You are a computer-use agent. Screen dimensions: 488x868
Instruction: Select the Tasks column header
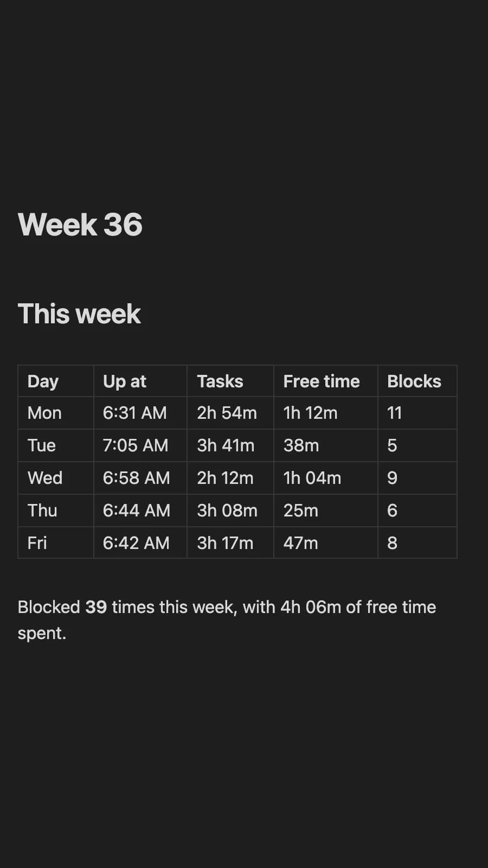(230, 381)
